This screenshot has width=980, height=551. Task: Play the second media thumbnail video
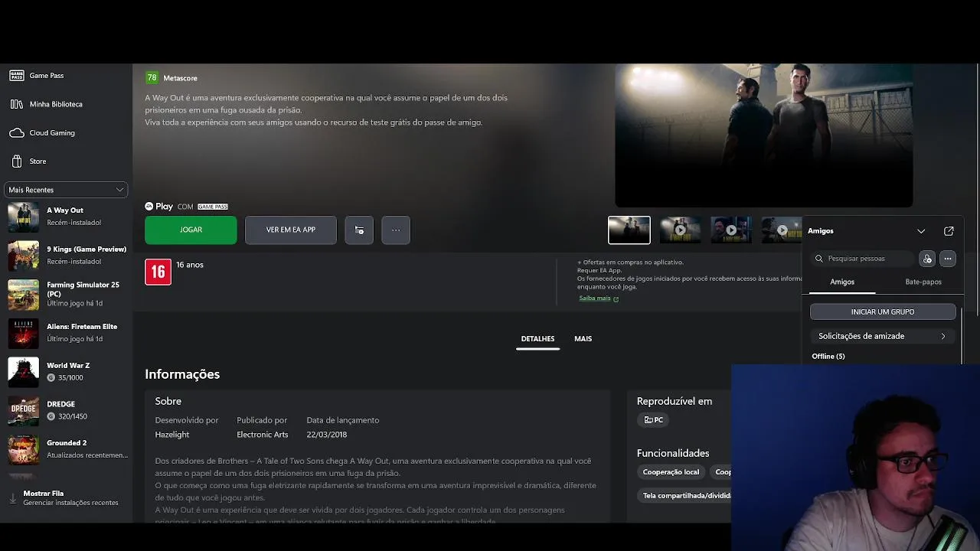click(x=680, y=230)
